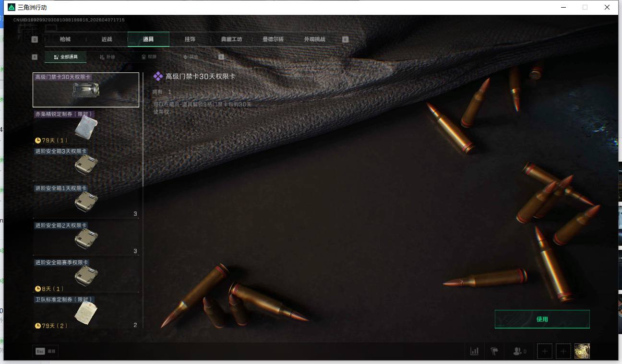Screen dimensions: 622x364
Task: Switch to the 挂饰 tab
Action: pyautogui.click(x=190, y=39)
